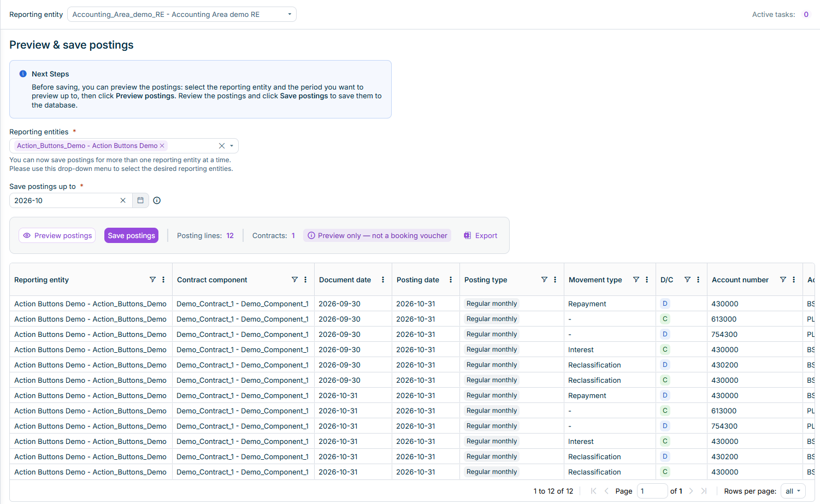Image resolution: width=820 pixels, height=504 pixels.
Task: Export the postings table
Action: coord(481,235)
